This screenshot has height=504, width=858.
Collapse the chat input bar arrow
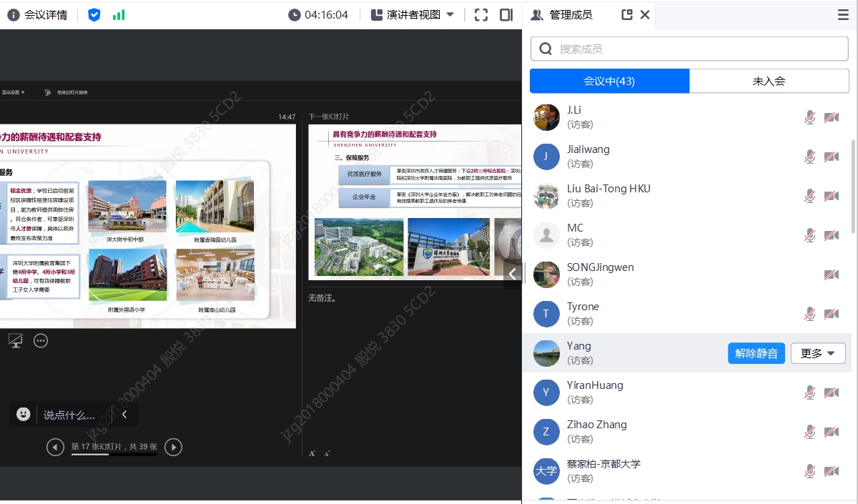[124, 414]
